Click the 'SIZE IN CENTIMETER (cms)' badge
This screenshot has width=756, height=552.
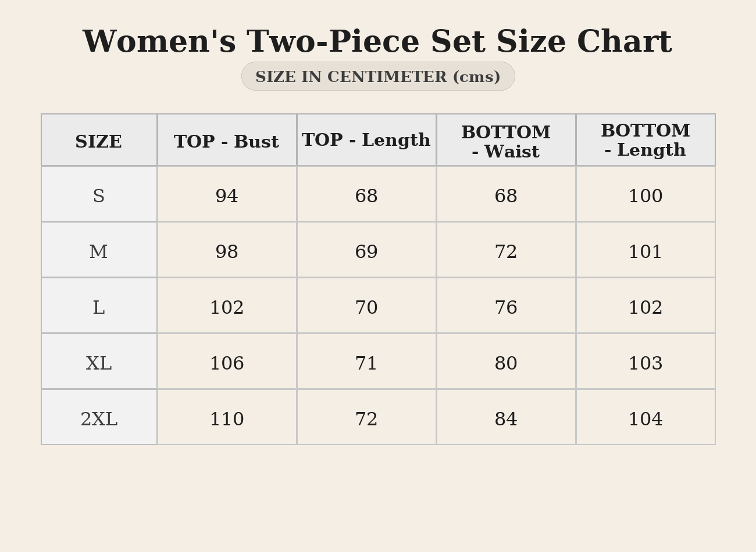(378, 77)
